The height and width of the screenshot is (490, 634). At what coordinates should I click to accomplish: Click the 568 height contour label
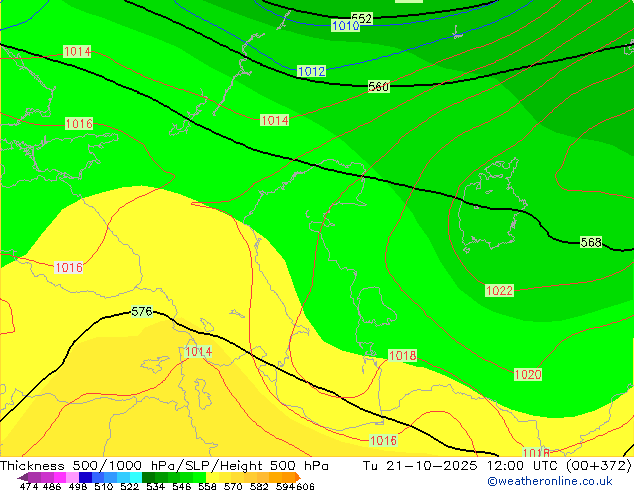pos(591,242)
